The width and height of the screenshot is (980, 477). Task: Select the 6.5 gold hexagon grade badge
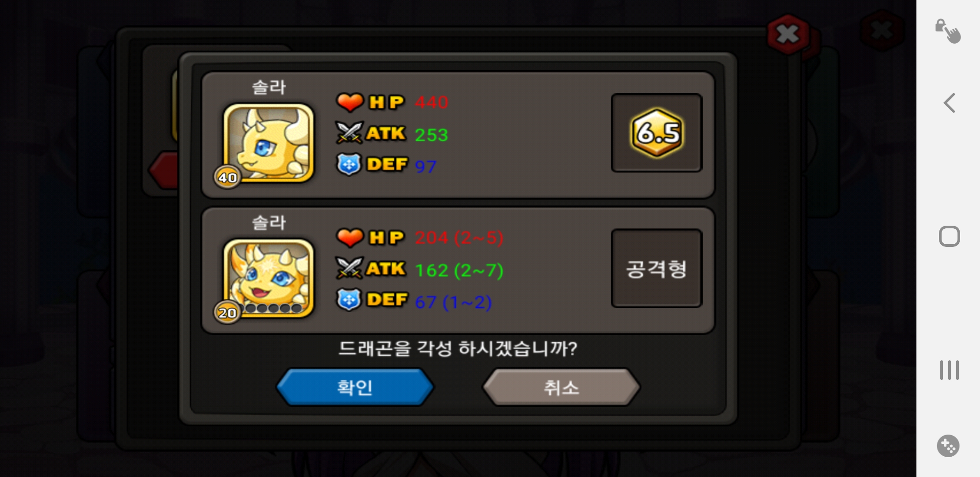click(x=657, y=132)
